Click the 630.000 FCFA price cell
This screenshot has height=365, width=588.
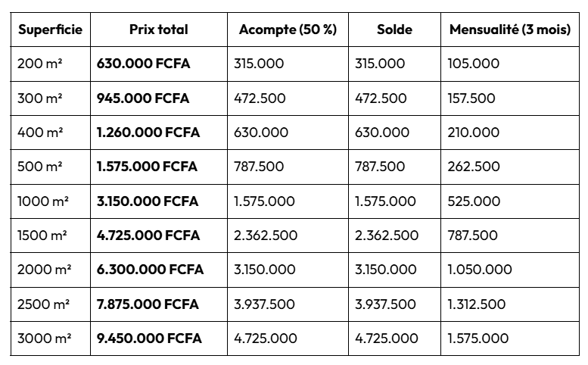[159, 64]
